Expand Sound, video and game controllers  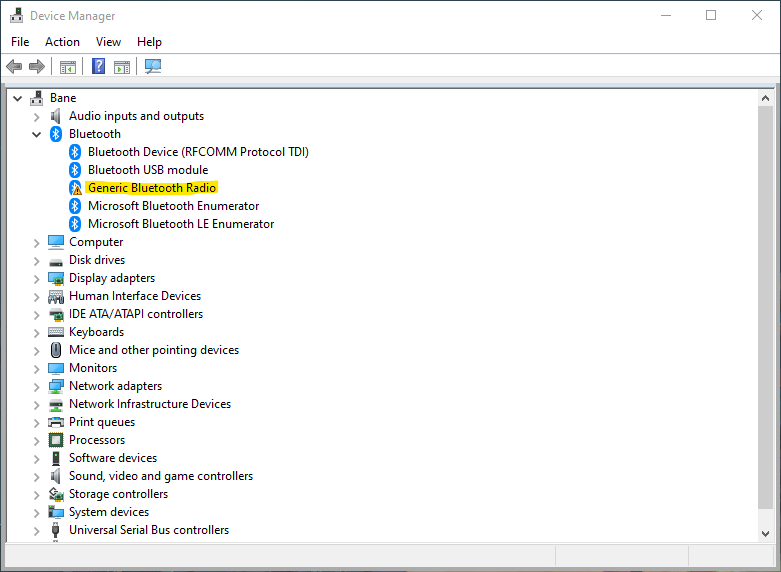36,477
